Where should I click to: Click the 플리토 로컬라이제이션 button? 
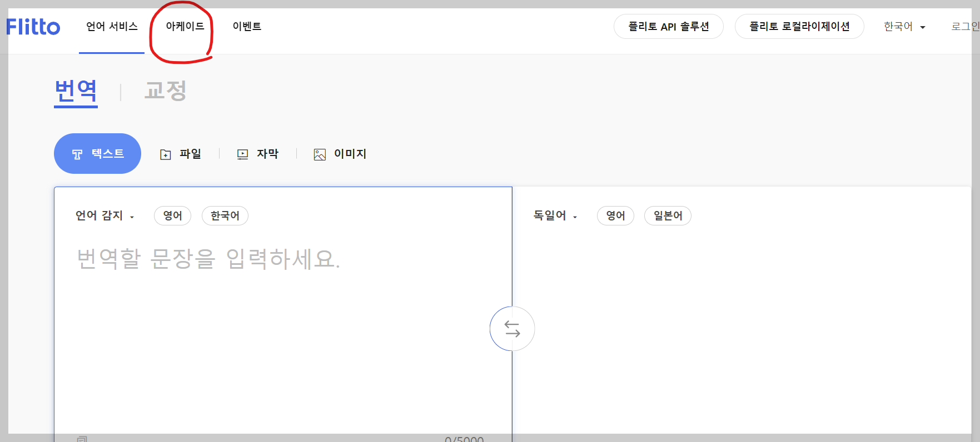(x=799, y=27)
